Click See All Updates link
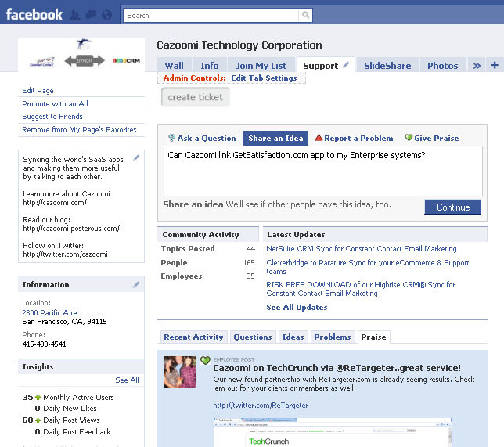Viewport: 504px width, 447px height. click(297, 307)
